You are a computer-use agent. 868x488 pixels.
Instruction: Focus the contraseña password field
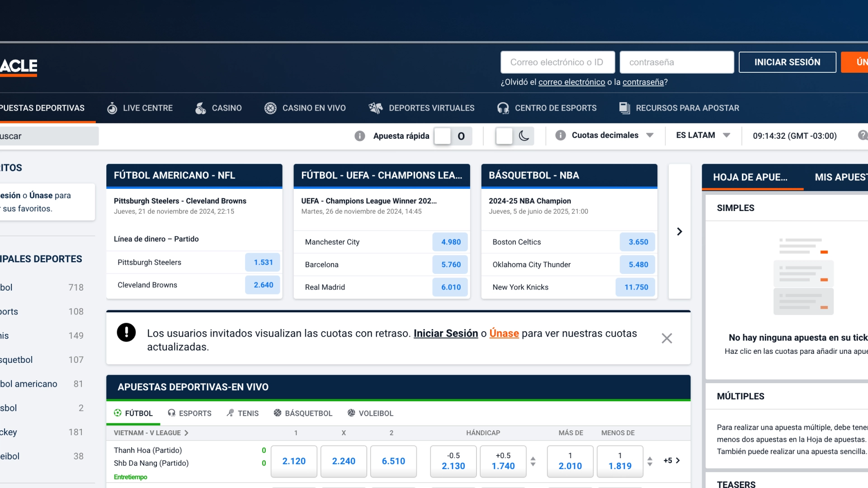(677, 62)
